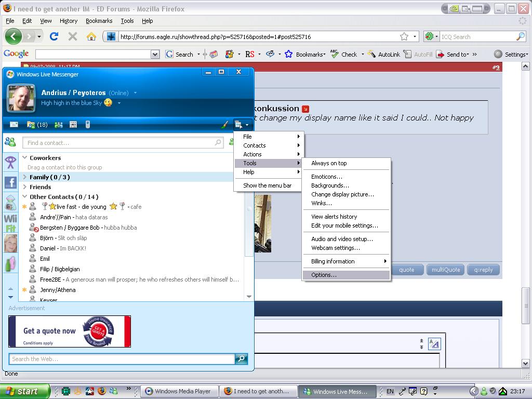This screenshot has width=532, height=399.
Task: Click the text formatting icon in reply editor
Action: pyautogui.click(x=434, y=344)
